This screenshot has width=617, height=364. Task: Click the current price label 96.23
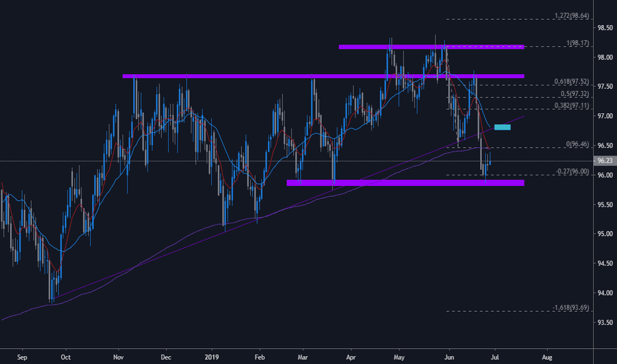(605, 161)
